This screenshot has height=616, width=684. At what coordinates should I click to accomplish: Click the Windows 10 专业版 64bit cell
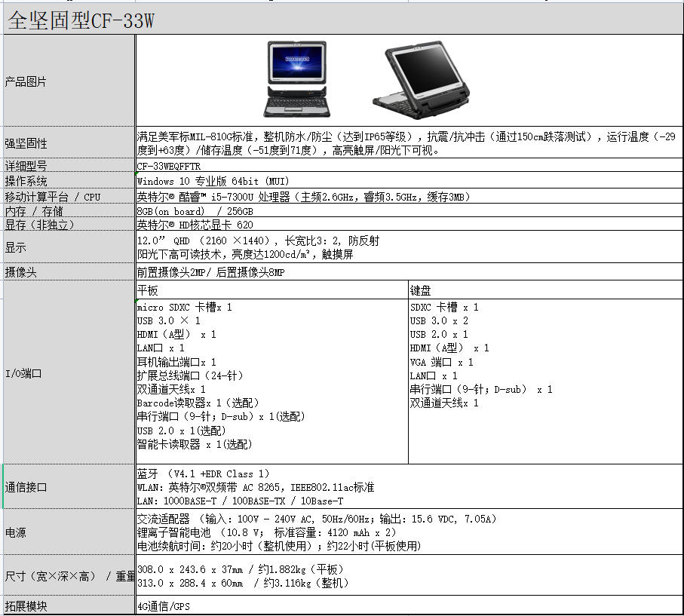(409, 181)
